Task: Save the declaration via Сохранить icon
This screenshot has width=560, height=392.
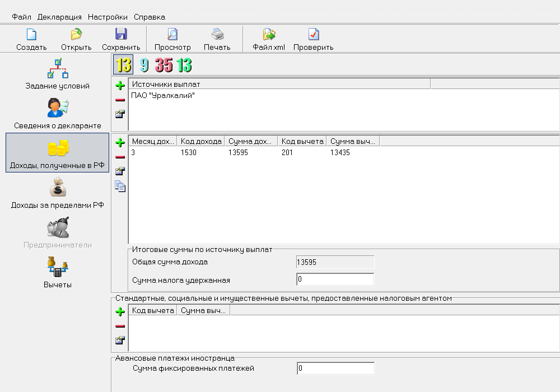Action: [x=121, y=35]
